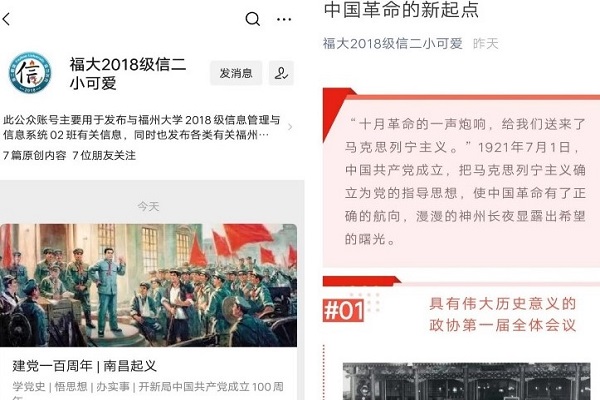Viewport: 600px width, 400px height.
Task: Click the 发消息 button
Action: (x=236, y=73)
